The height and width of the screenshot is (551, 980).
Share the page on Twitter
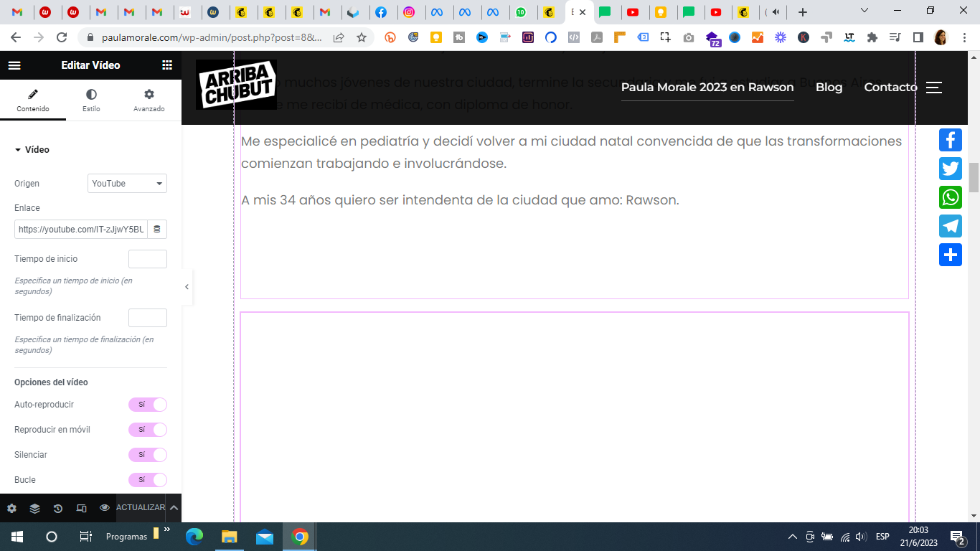pyautogui.click(x=951, y=169)
